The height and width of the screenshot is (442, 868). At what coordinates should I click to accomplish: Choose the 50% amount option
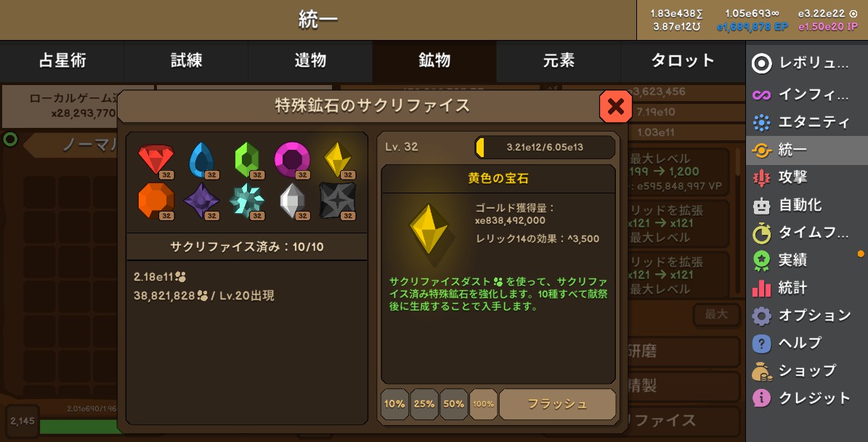[453, 403]
